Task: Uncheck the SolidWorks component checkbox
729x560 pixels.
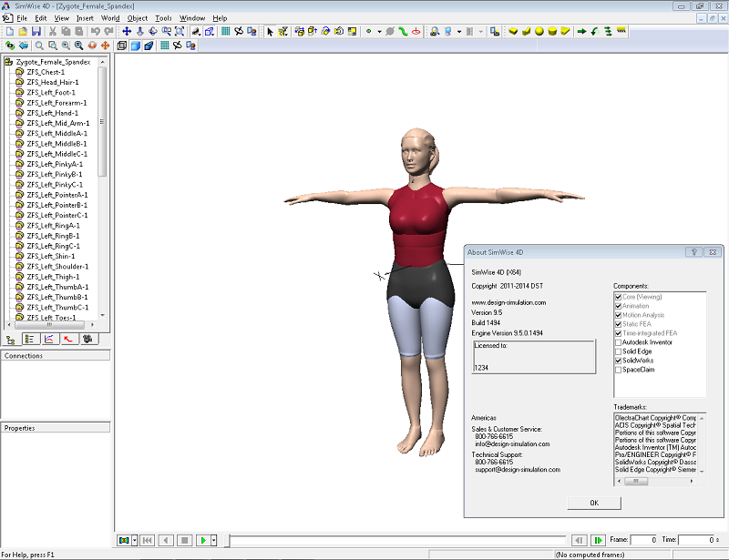Action: 619,361
